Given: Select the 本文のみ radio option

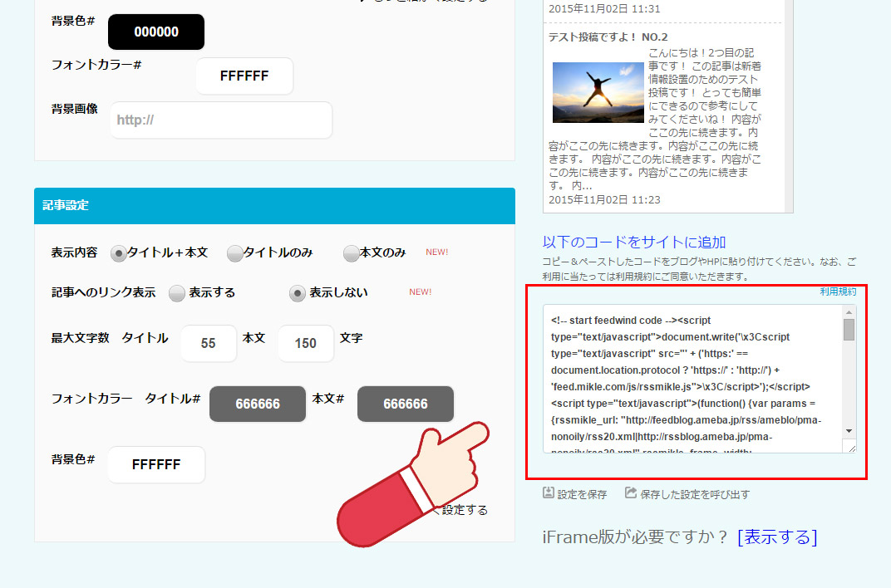Looking at the screenshot, I should [x=352, y=253].
